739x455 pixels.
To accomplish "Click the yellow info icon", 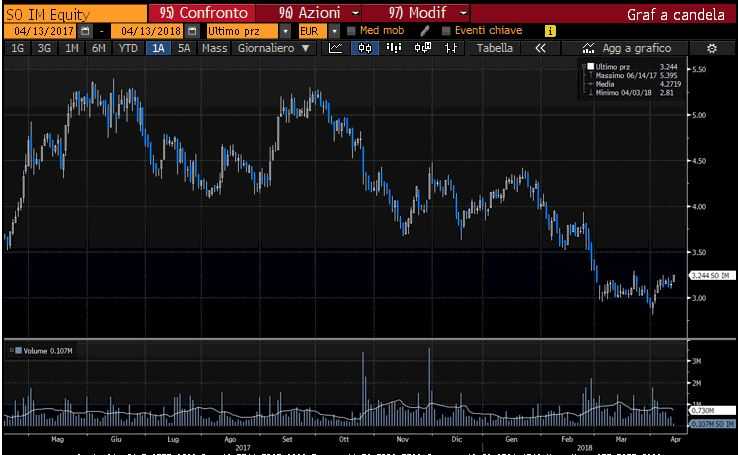I will point(550,31).
